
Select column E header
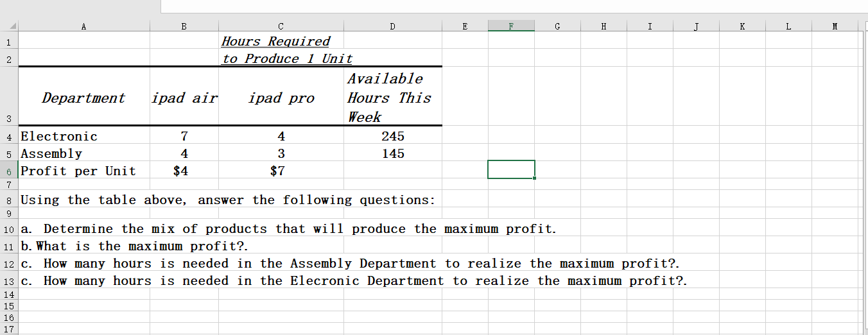465,26
